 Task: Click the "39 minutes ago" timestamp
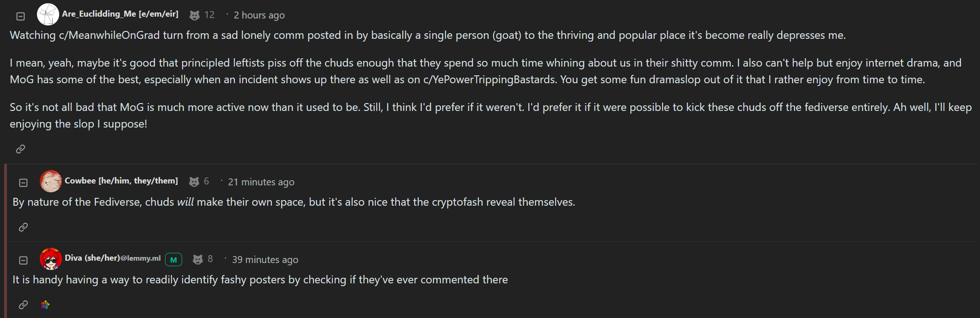[265, 260]
